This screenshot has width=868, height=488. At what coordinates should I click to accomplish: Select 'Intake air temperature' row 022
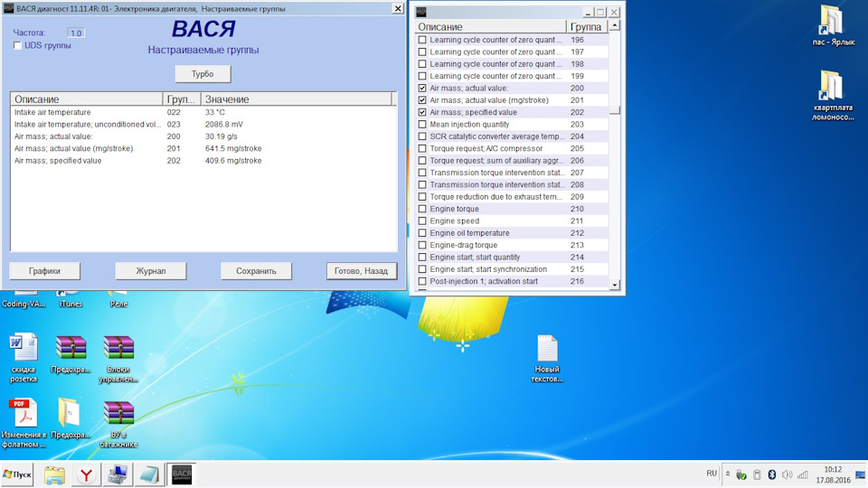pos(203,112)
